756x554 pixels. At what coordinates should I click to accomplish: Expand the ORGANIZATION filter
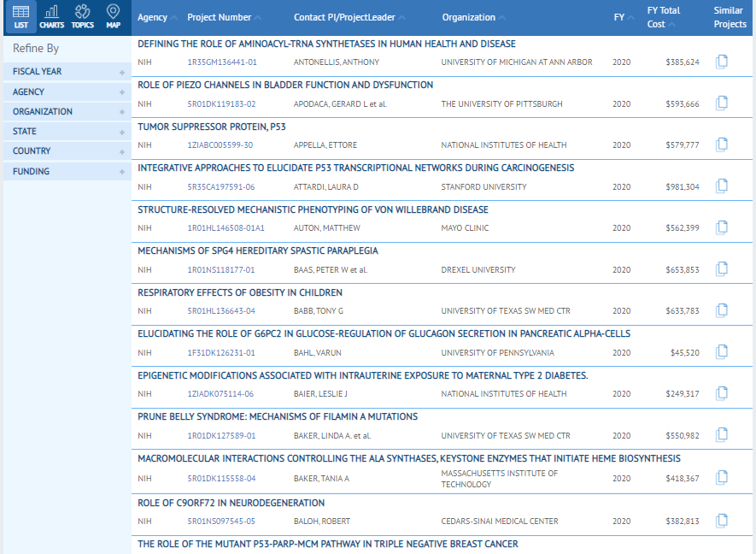point(67,111)
